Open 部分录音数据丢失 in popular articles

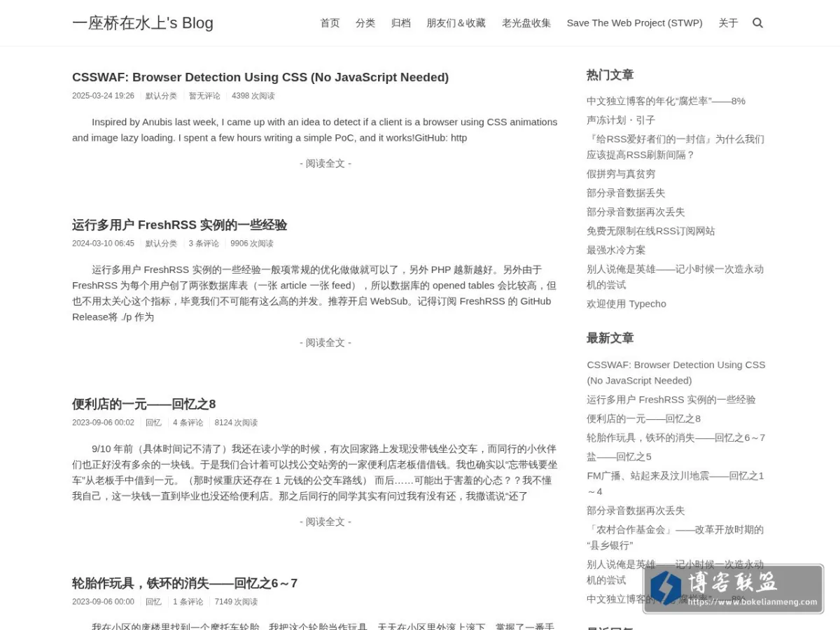coord(626,192)
